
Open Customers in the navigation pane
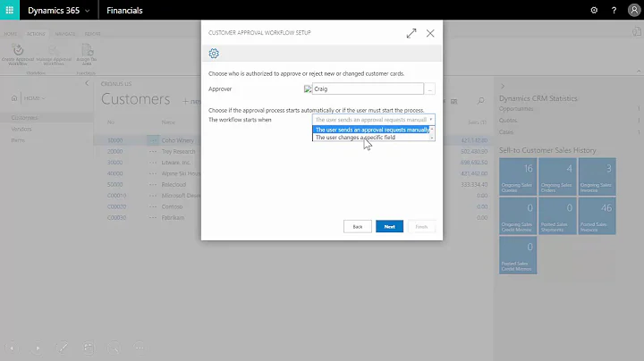pos(24,118)
